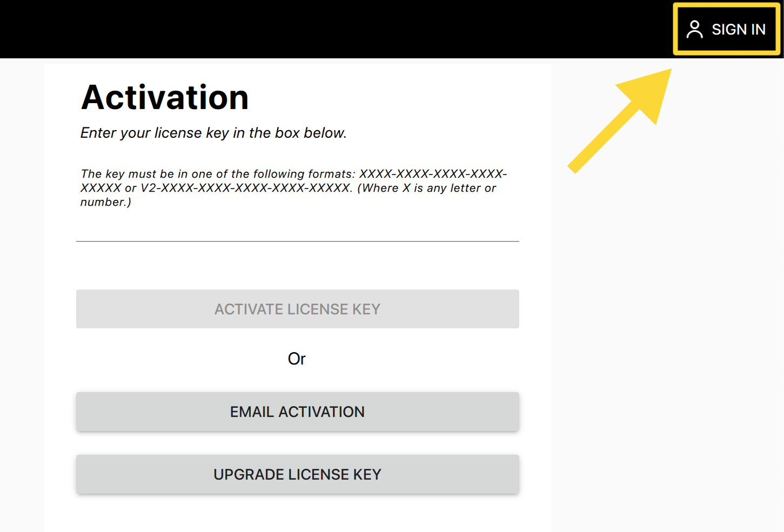Viewport: 784px width, 532px height.
Task: Select the UPGRADE LICENSE KEY button
Action: click(x=297, y=474)
